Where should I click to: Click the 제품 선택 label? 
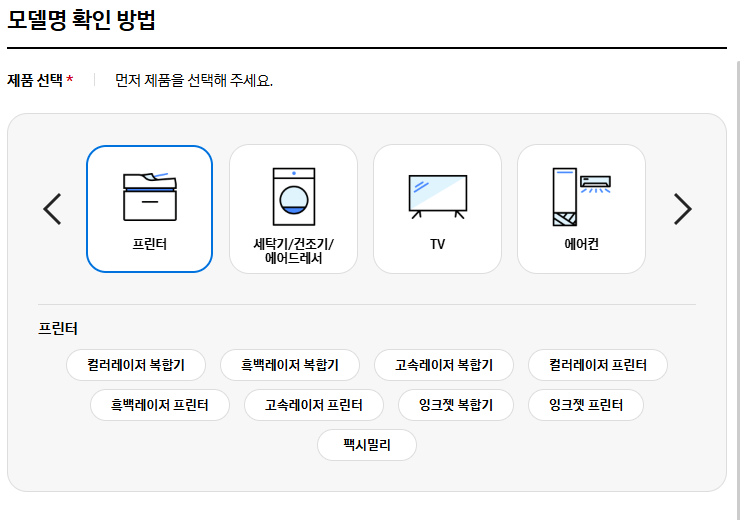coord(35,80)
